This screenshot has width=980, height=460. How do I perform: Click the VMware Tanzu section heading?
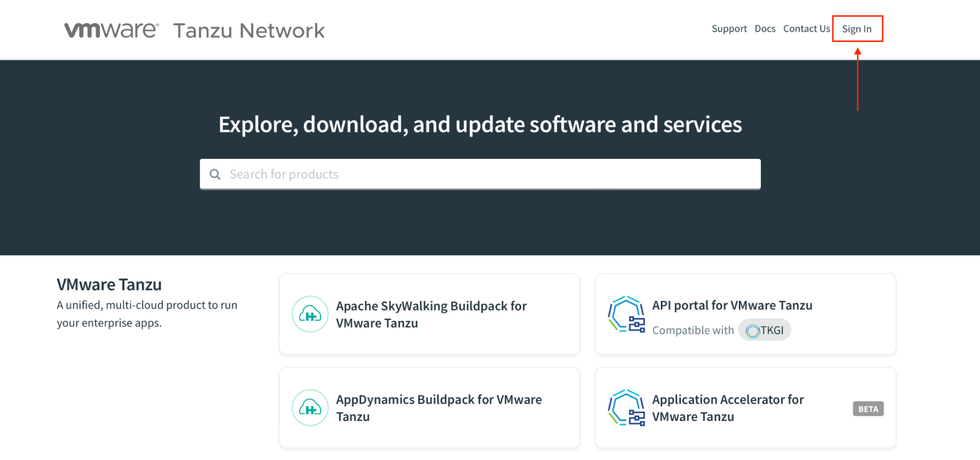tap(109, 285)
